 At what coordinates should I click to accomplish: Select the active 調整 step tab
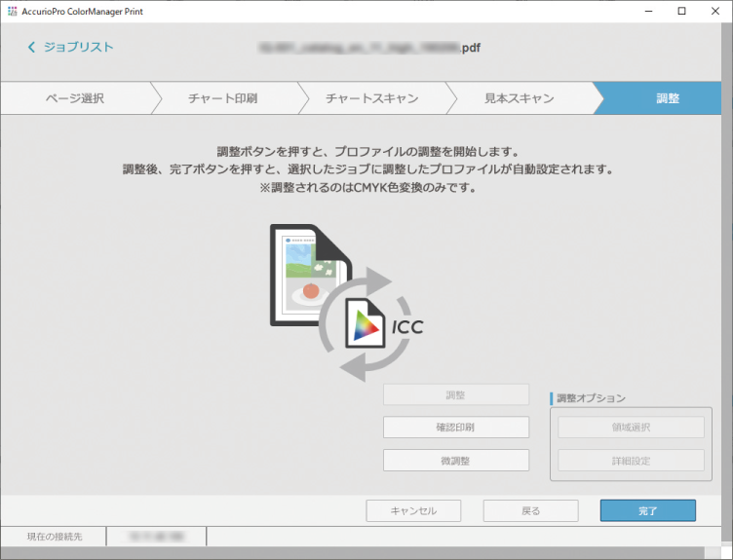pyautogui.click(x=668, y=98)
